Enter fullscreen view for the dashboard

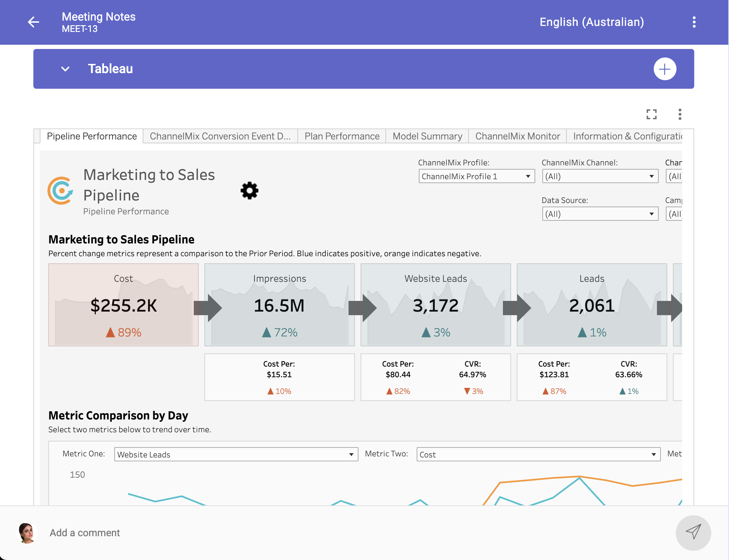click(x=651, y=114)
